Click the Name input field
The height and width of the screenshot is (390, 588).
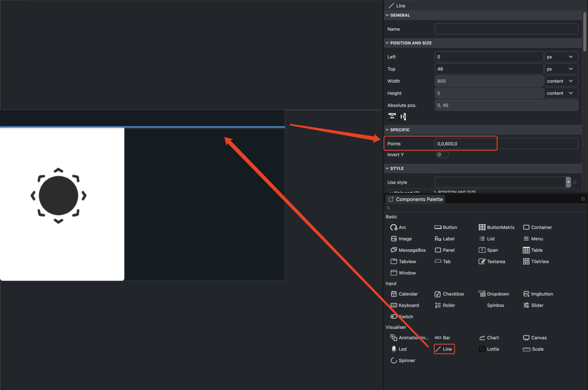coord(506,29)
